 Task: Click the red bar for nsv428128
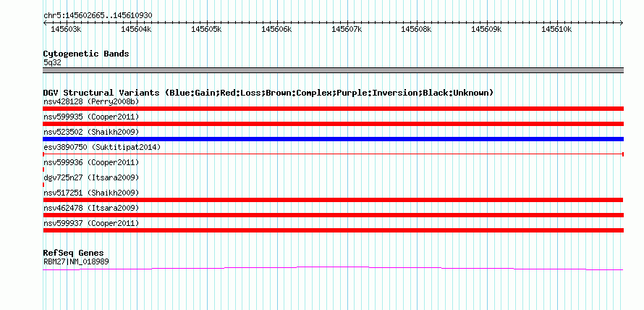[333, 109]
